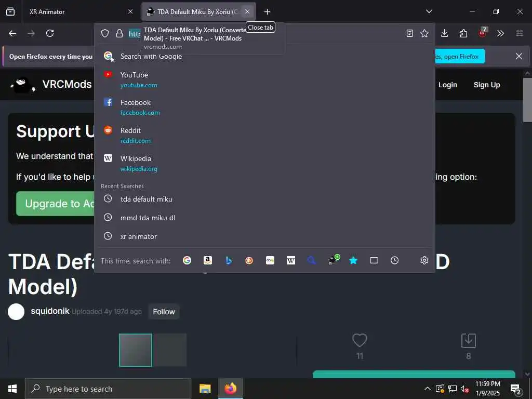Choose Search with Google suggestion
532x399 pixels.
coord(264,56)
